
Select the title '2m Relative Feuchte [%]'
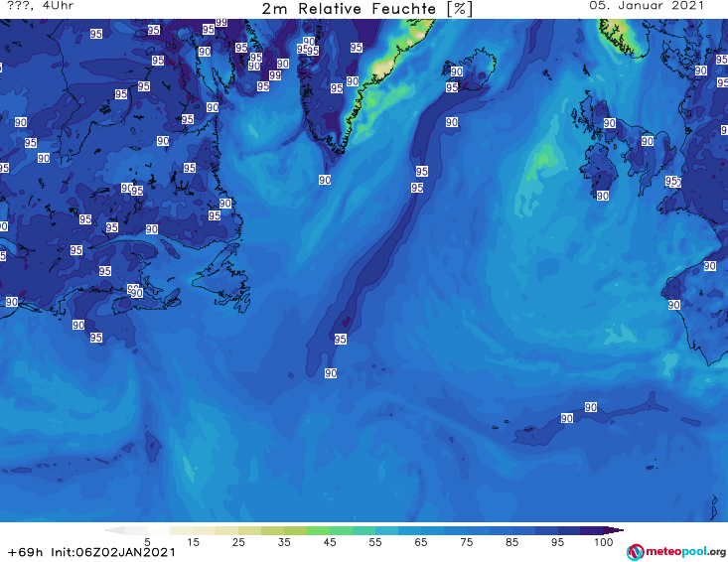367,9
